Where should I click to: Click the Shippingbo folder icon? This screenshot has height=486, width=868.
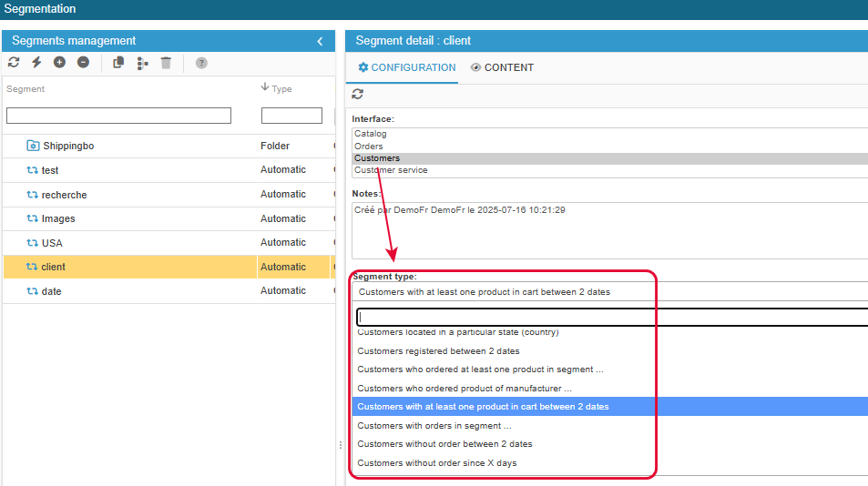[x=33, y=146]
